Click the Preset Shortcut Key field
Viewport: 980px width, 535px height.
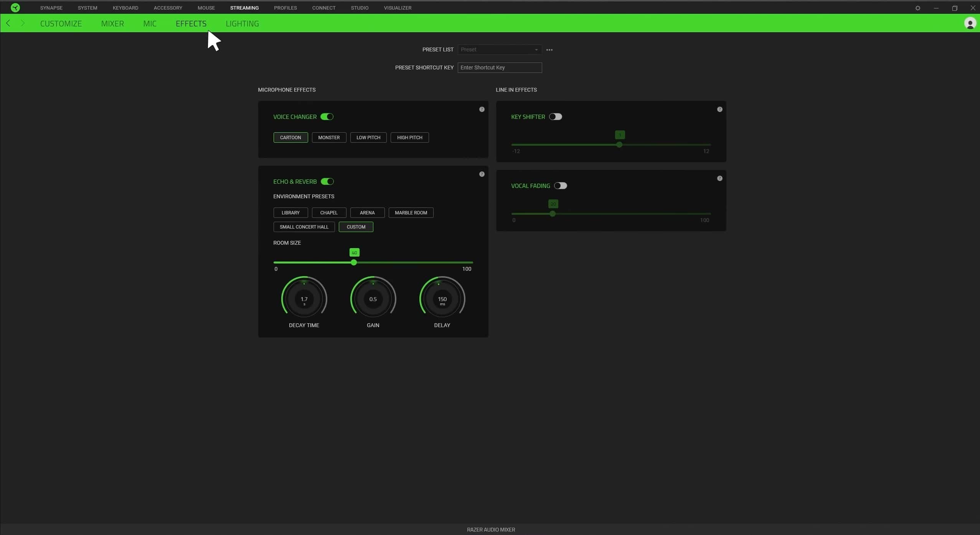[x=499, y=67]
